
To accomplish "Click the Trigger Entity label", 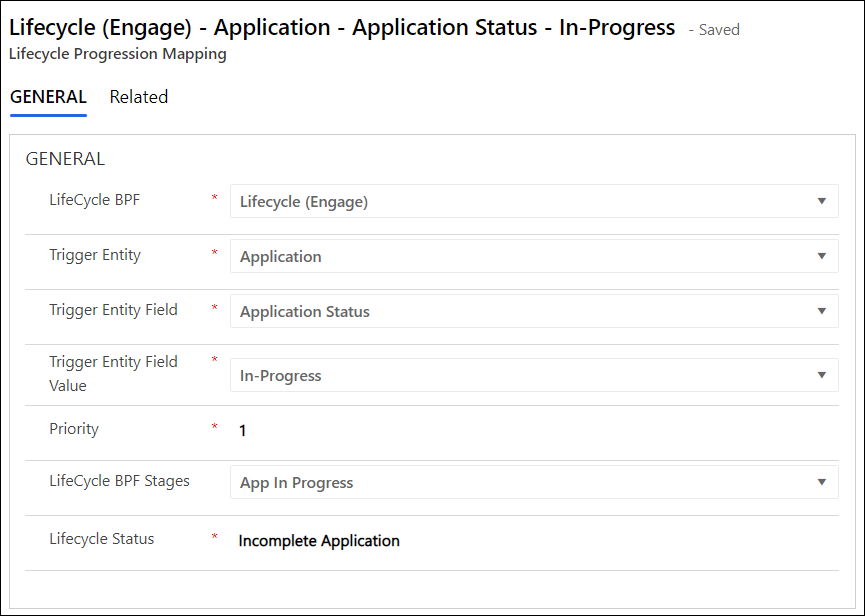I will [x=95, y=255].
